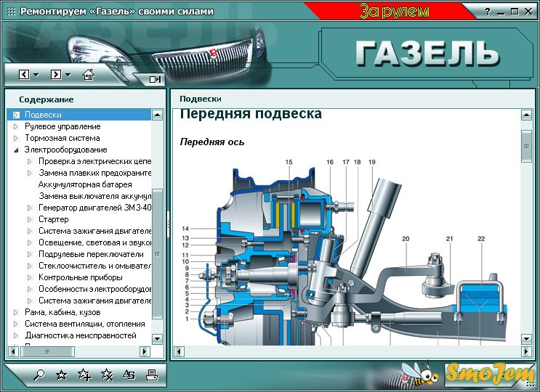This screenshot has width=540, height=392.
Task: Open the bookmarks star icon
Action: click(61, 375)
